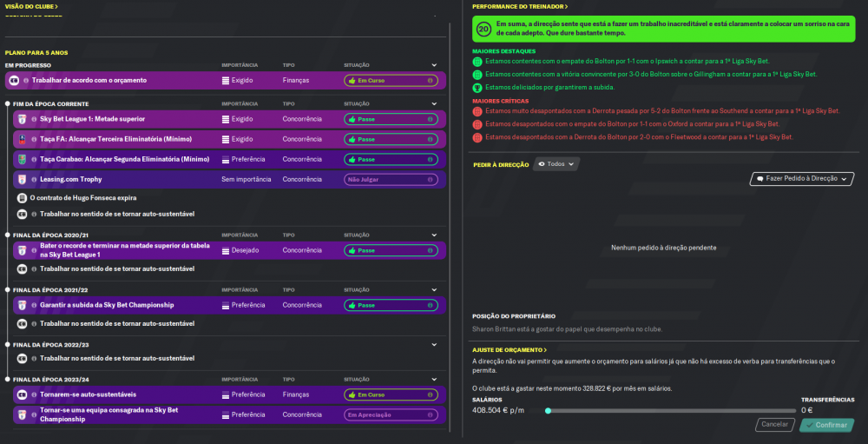
Task: Open info icon beside 'Tornarem-se auto-sustentáveis'
Action: pyautogui.click(x=34, y=394)
